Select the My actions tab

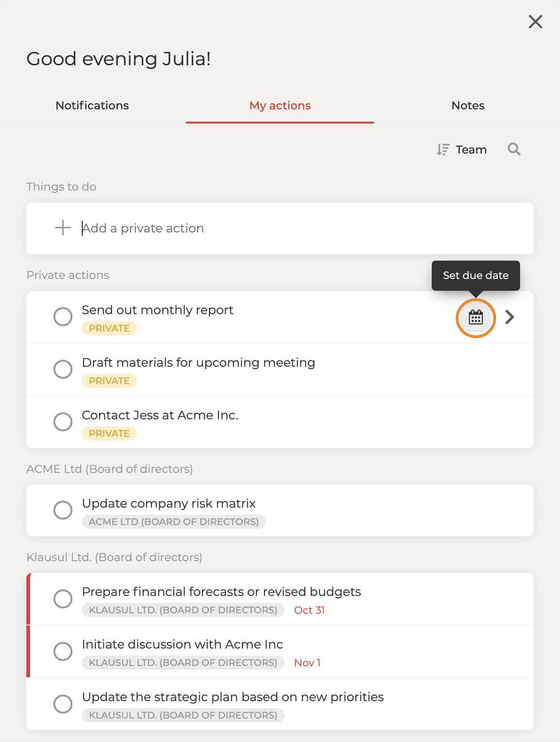coord(280,106)
